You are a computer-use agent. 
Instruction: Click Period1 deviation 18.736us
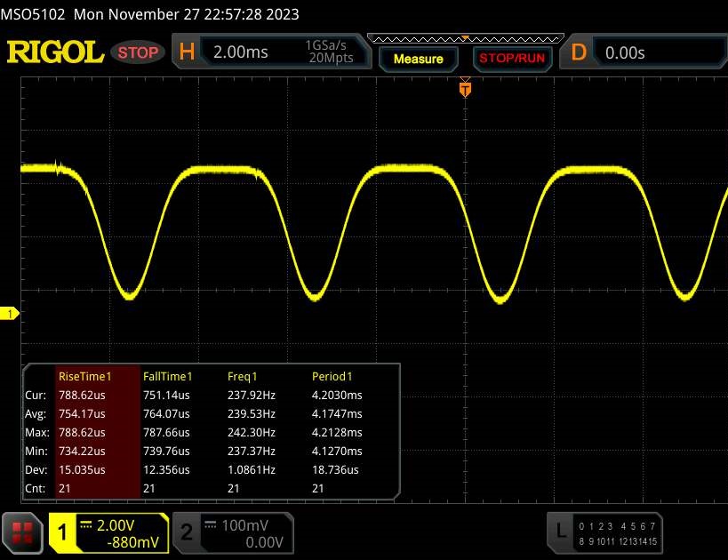[335, 469]
